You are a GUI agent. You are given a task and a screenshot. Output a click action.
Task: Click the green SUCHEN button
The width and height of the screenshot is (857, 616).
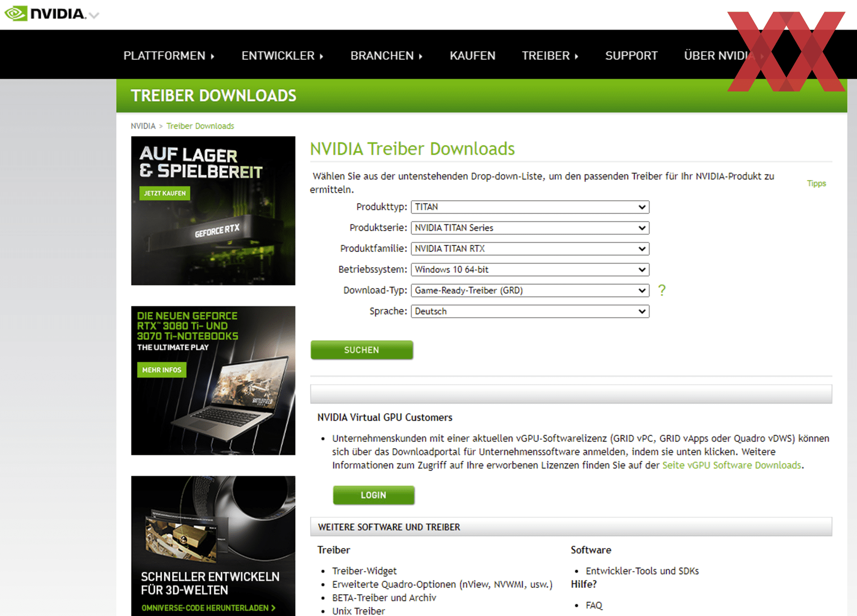coord(362,350)
